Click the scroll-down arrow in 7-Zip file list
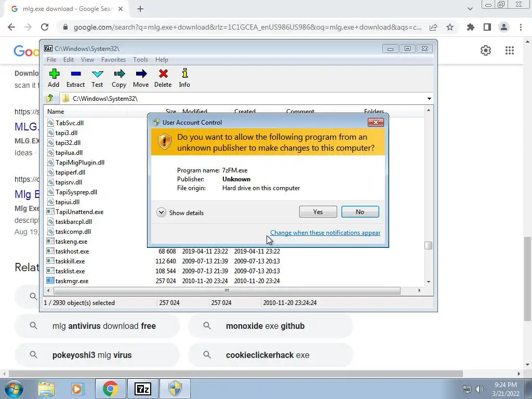 click(429, 282)
